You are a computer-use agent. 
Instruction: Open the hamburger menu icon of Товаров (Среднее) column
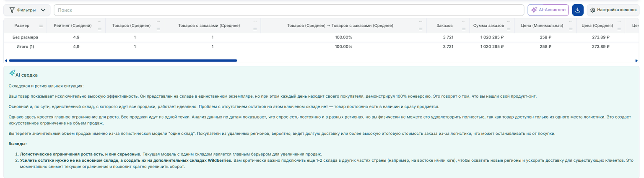click(x=158, y=29)
